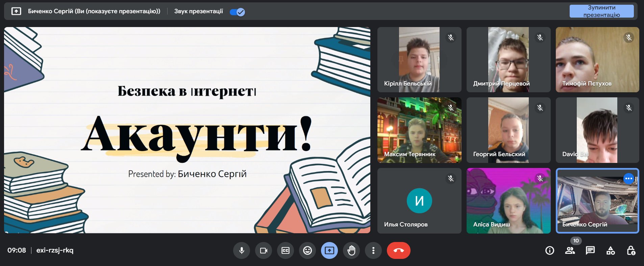Turn on closed captions
The image size is (644, 266).
pos(286,250)
